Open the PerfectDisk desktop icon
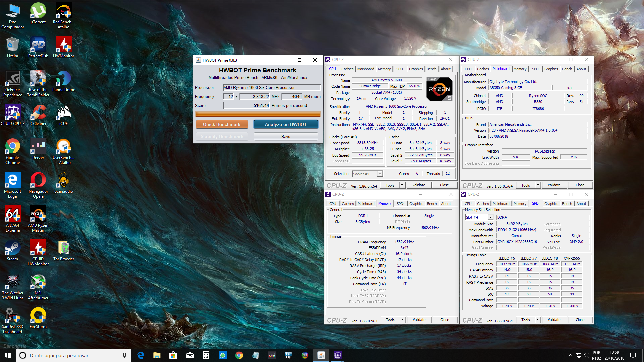 point(38,47)
